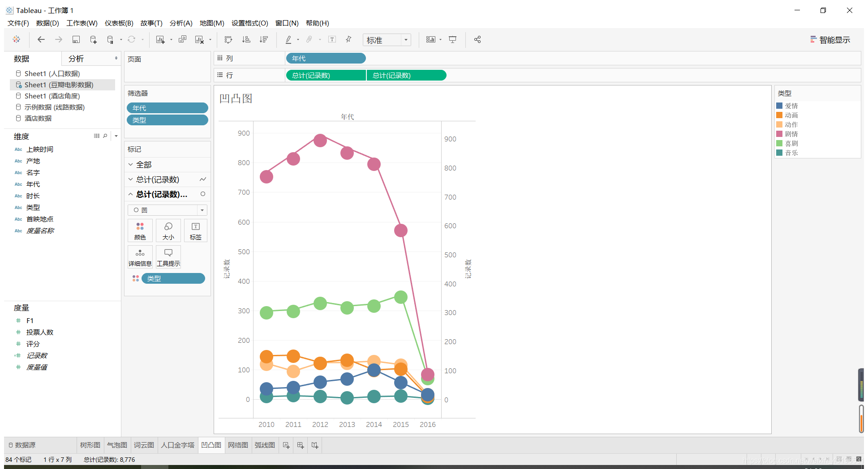Click the 剧情 data point for 2012
This screenshot has height=469, width=868.
coord(320,141)
